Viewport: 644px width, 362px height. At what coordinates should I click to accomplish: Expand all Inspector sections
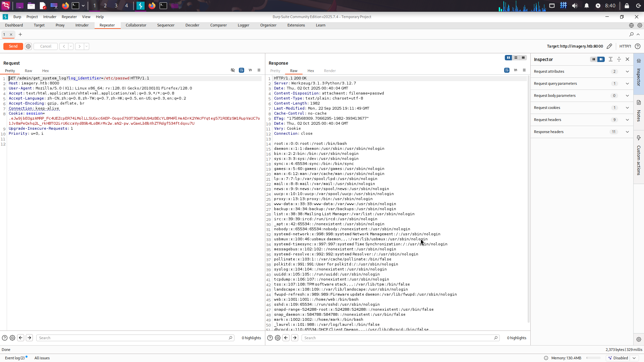tap(610, 59)
